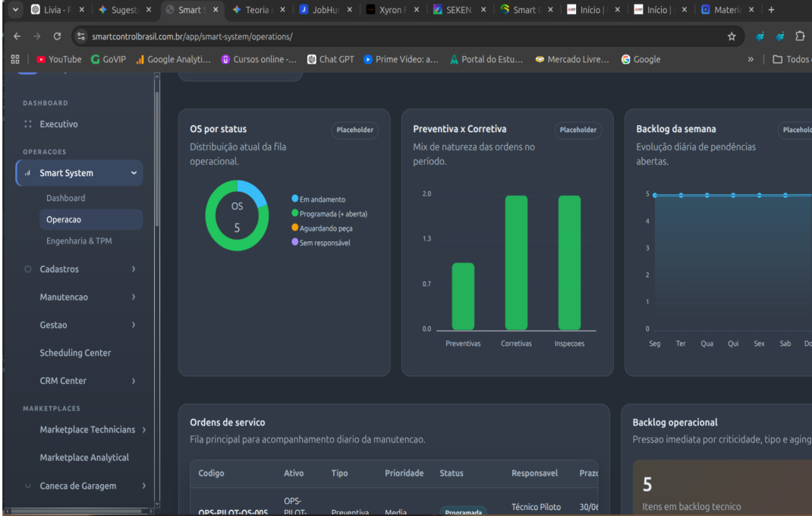Screen dimensions: 812x516
Task: Click the Cadastros circle icon
Action: point(28,269)
